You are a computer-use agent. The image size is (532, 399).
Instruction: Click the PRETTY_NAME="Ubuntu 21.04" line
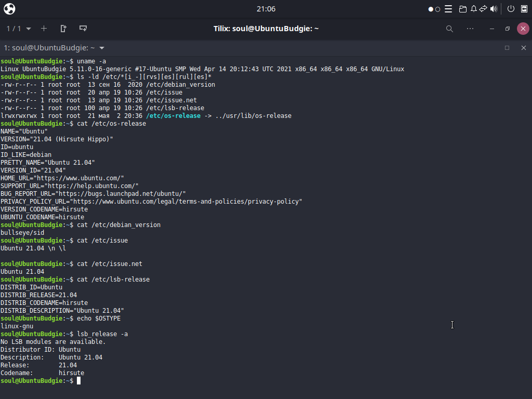pyautogui.click(x=47, y=163)
